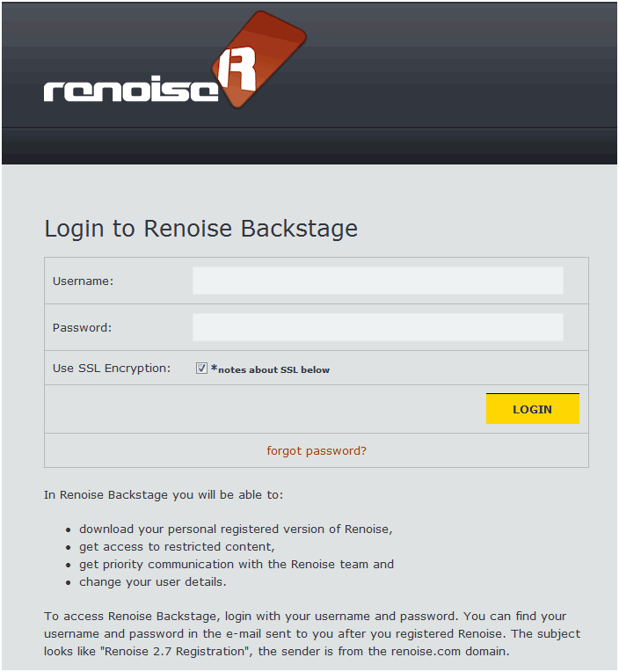Viewport: 619px width, 672px height.
Task: Click the white renoise wordmark
Action: pos(131,89)
